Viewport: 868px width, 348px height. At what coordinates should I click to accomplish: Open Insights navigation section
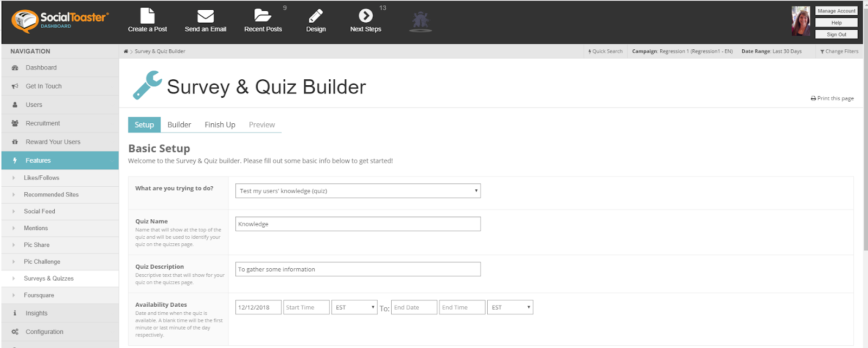[60, 313]
